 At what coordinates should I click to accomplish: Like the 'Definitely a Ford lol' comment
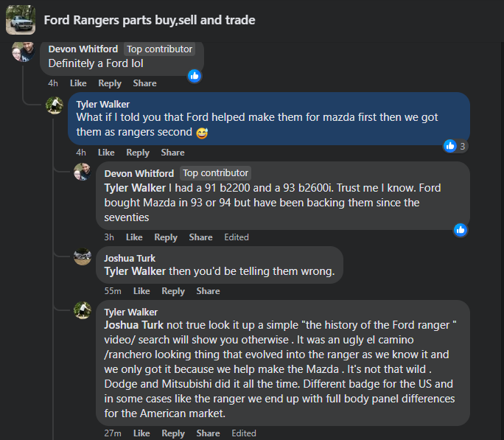[x=77, y=83]
